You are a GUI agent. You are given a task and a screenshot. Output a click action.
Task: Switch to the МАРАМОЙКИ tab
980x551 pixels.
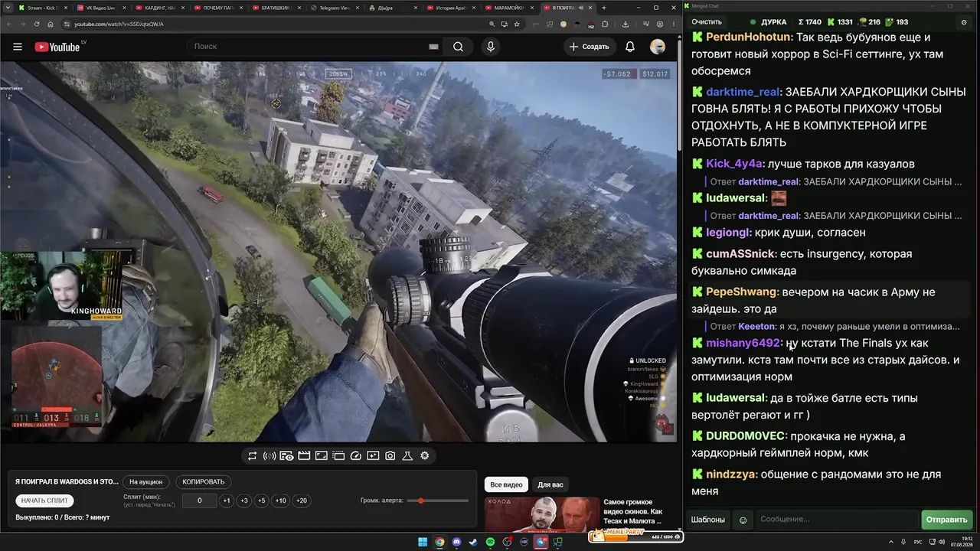tap(510, 8)
